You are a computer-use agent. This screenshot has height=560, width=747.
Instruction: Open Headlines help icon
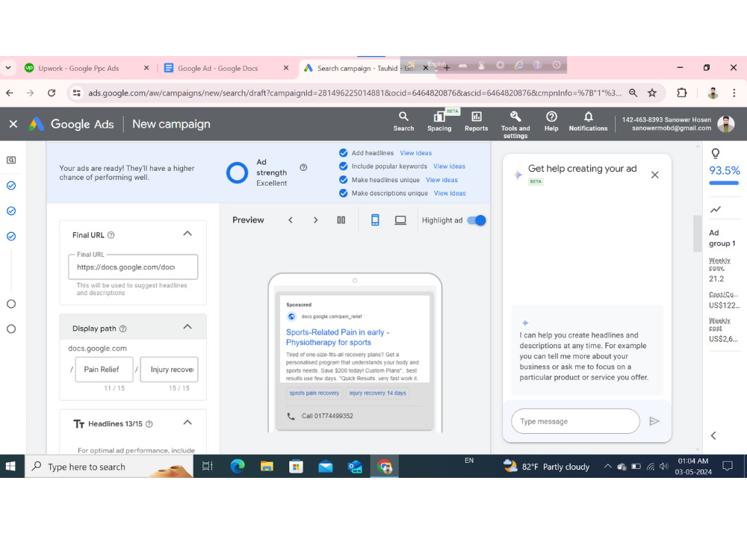pos(149,424)
